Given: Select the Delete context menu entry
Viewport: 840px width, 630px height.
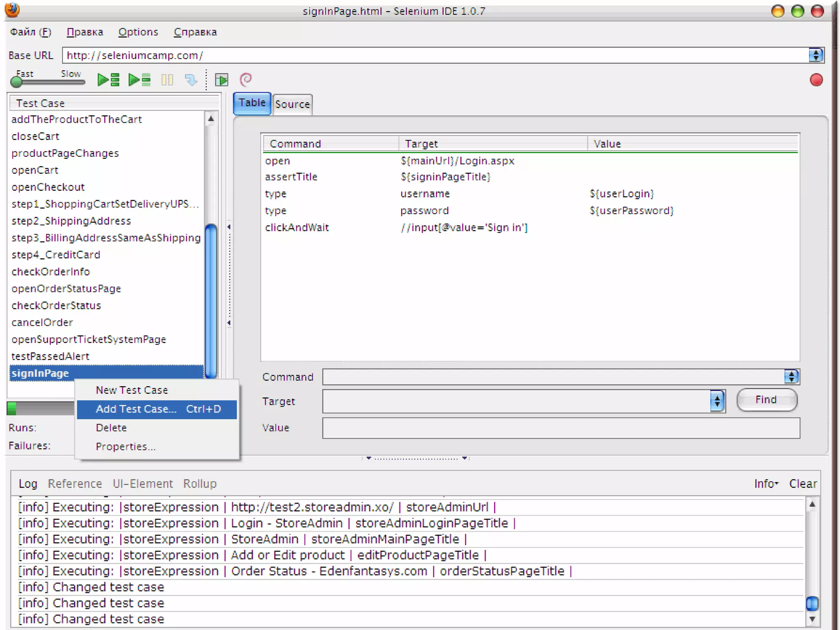Looking at the screenshot, I should [x=111, y=427].
